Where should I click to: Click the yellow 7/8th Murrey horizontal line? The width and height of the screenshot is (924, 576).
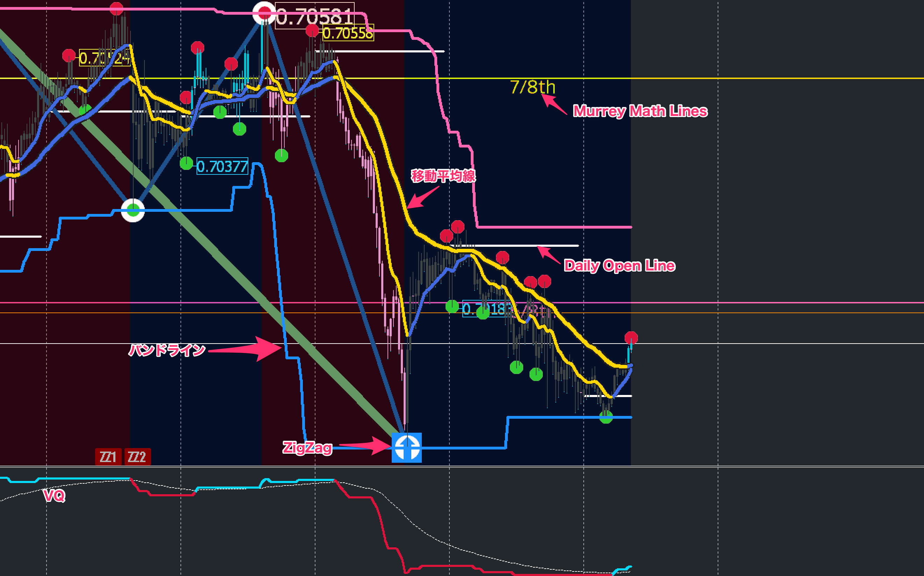[462, 79]
